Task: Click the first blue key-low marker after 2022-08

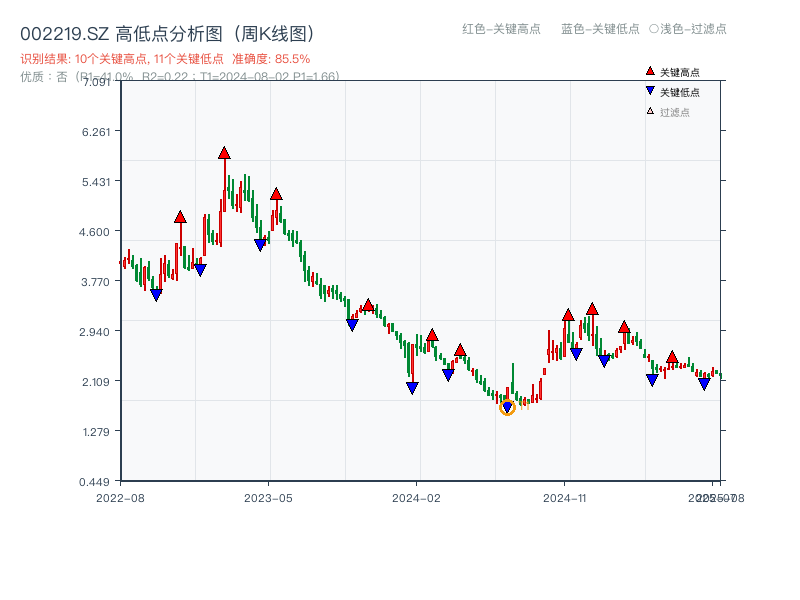Action: click(156, 295)
